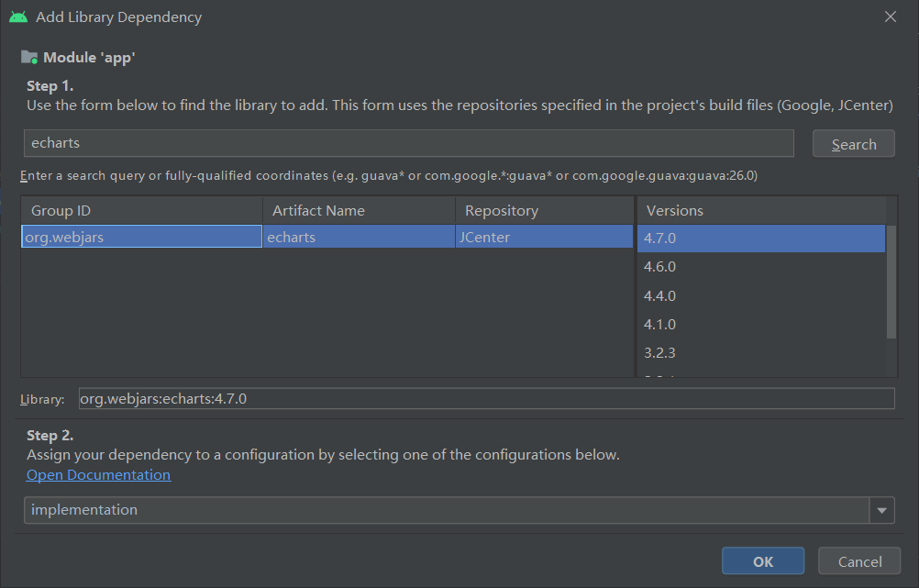This screenshot has width=919, height=588.
Task: Open the Open Documentation link
Action: (x=98, y=475)
